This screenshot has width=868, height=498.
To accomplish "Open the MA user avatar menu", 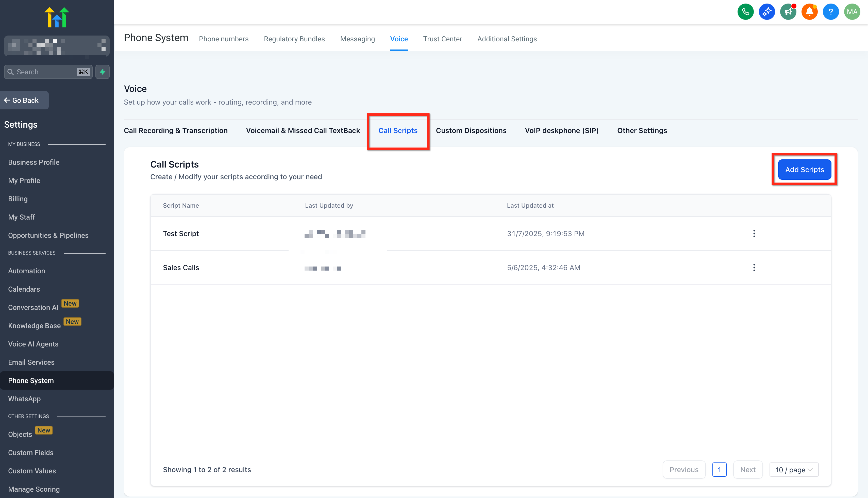I will coord(852,12).
